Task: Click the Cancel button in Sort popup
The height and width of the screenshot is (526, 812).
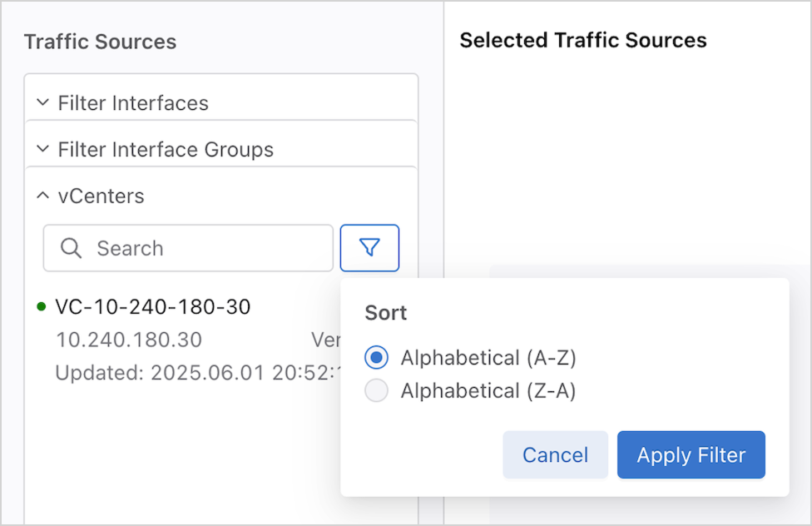Action: (x=555, y=455)
